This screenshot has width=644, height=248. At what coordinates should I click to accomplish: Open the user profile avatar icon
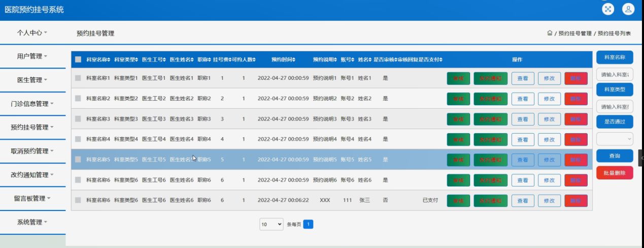point(628,9)
